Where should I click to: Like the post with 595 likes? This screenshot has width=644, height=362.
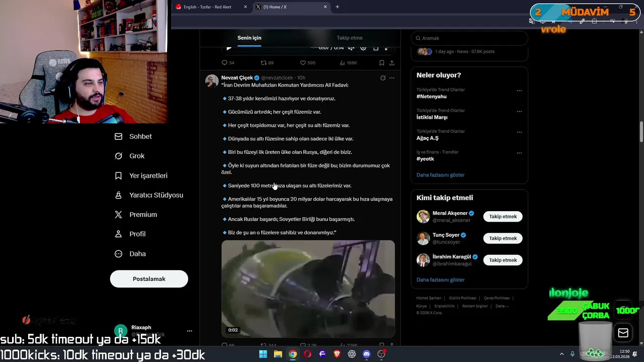pos(307,63)
